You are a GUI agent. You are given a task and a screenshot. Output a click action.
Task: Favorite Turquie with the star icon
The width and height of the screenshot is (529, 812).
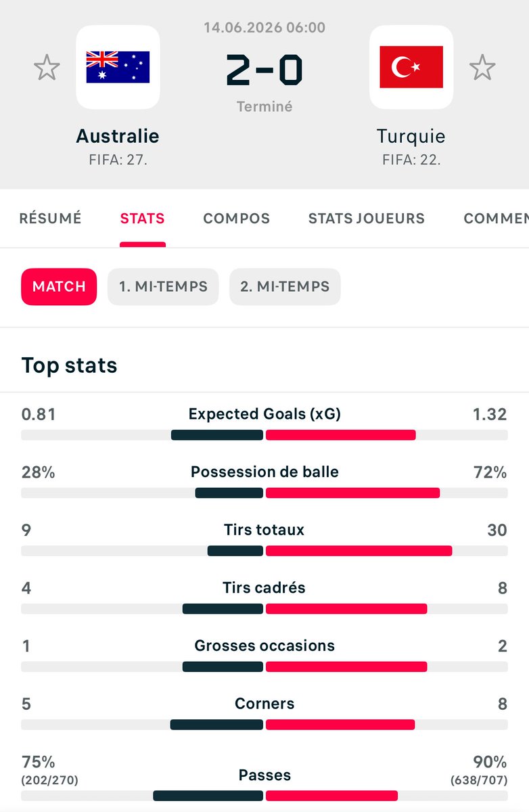(482, 68)
